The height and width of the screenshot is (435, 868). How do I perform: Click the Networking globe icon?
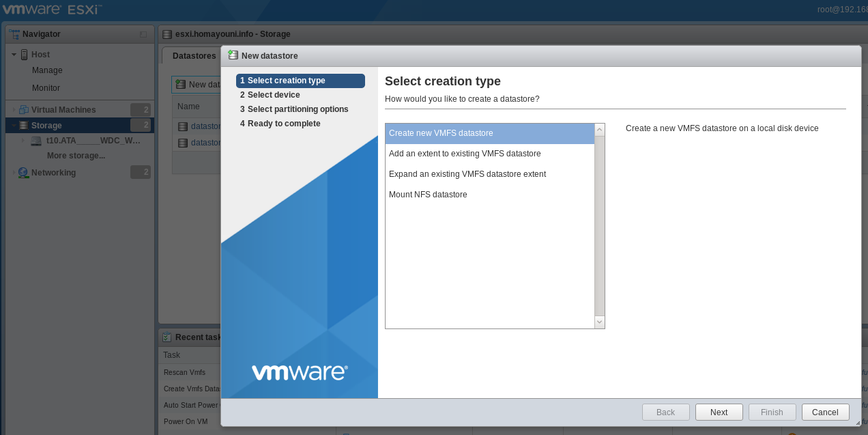[x=24, y=173]
